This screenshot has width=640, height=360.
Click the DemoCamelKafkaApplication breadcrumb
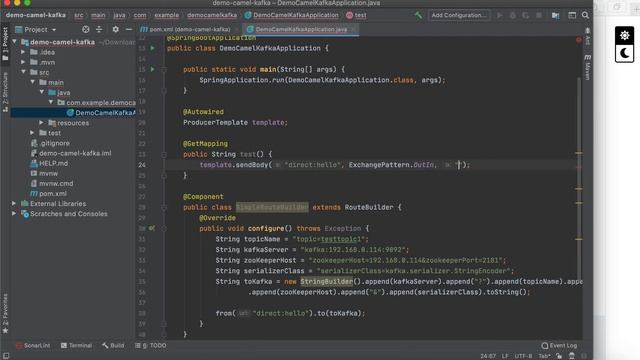tap(291, 15)
